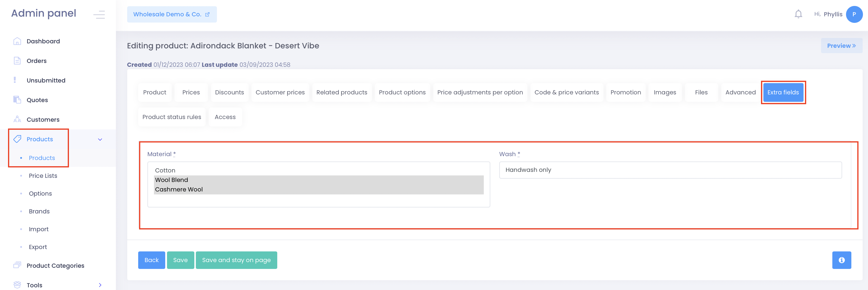The width and height of the screenshot is (868, 290).
Task: Click the Wash text input field
Action: (x=670, y=170)
